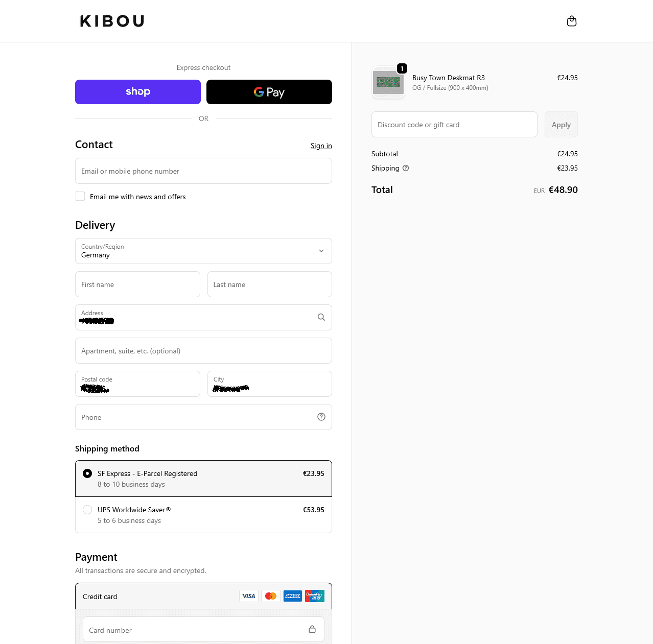
Task: Pay with Google Pay express button
Action: (x=269, y=92)
